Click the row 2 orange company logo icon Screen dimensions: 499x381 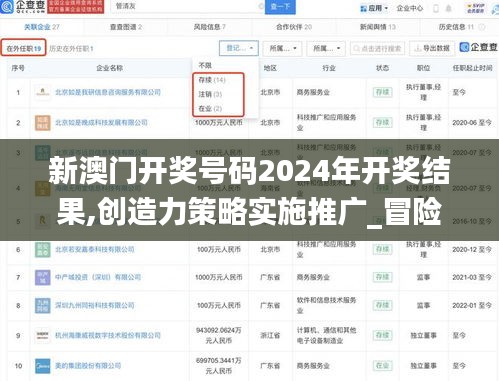click(43, 123)
